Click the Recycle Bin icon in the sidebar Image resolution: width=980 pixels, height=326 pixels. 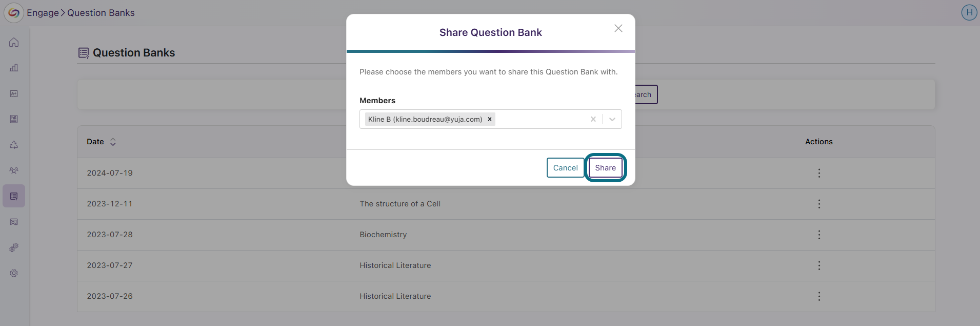click(x=14, y=145)
